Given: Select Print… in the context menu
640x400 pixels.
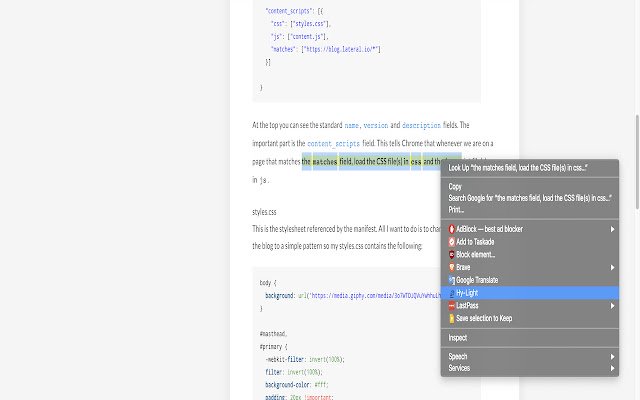Looking at the screenshot, I should point(530,209).
